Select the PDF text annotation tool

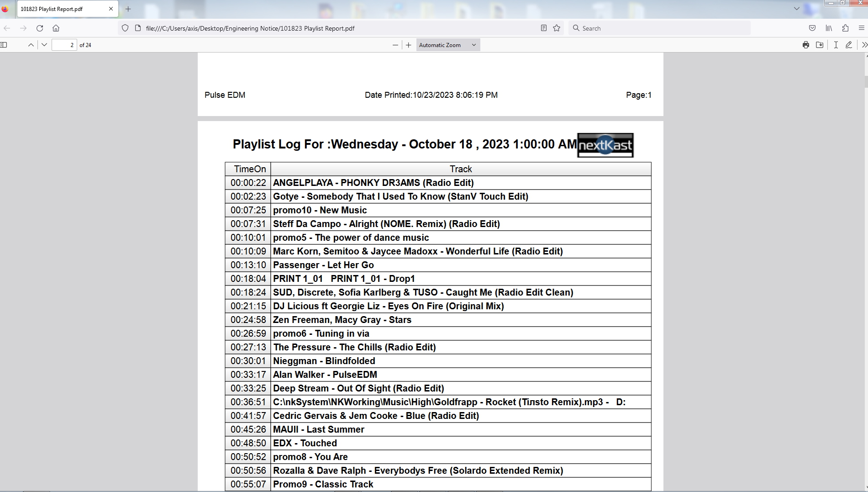coord(836,45)
